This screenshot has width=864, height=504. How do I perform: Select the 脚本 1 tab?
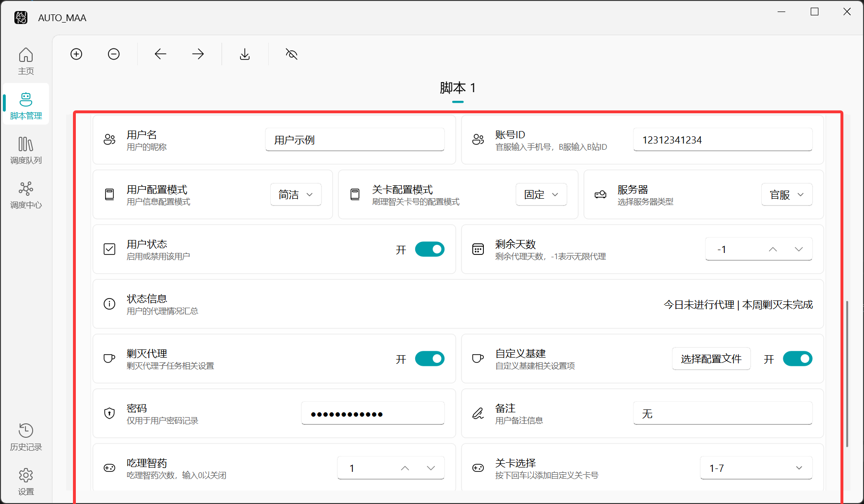click(457, 88)
